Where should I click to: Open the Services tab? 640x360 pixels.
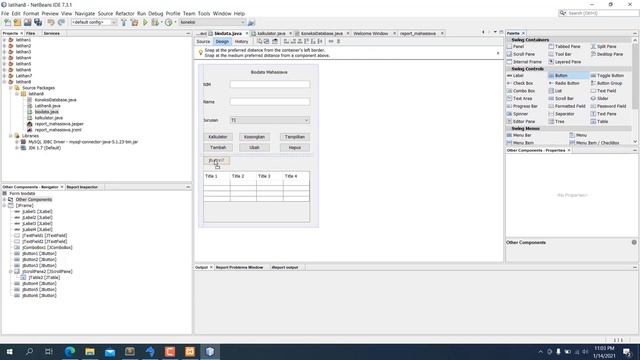(x=51, y=33)
